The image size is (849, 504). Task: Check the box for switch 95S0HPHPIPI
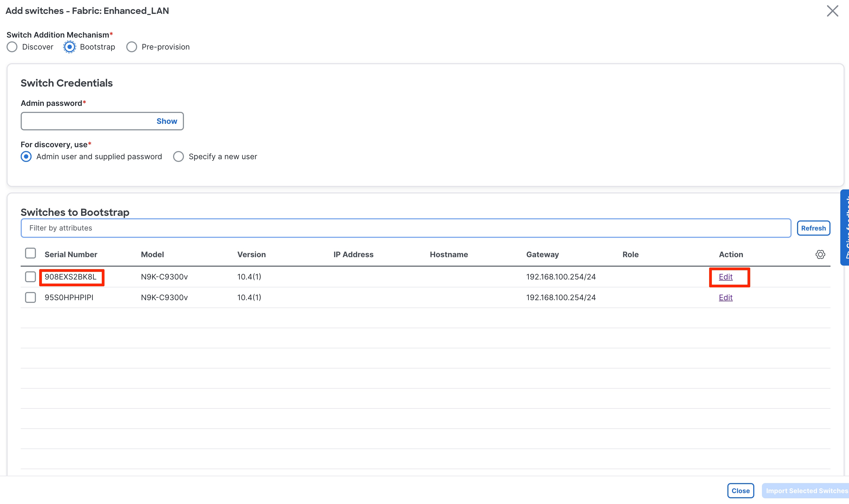(x=30, y=297)
